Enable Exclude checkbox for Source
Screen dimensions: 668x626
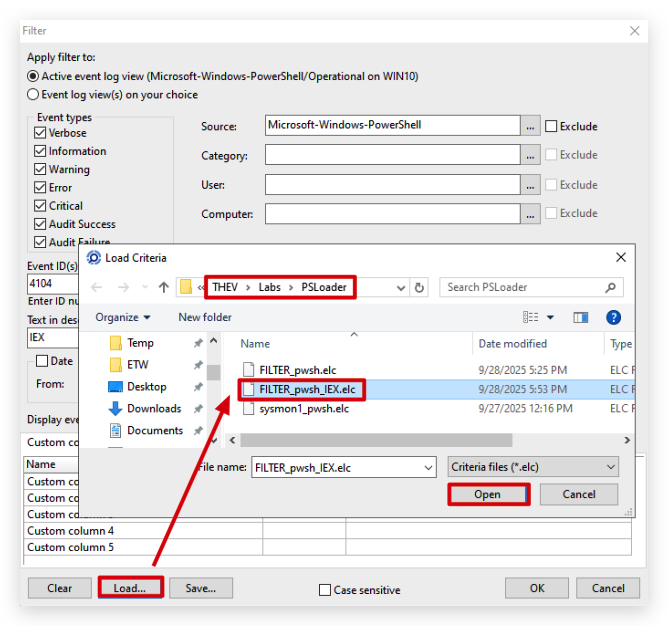(x=551, y=126)
